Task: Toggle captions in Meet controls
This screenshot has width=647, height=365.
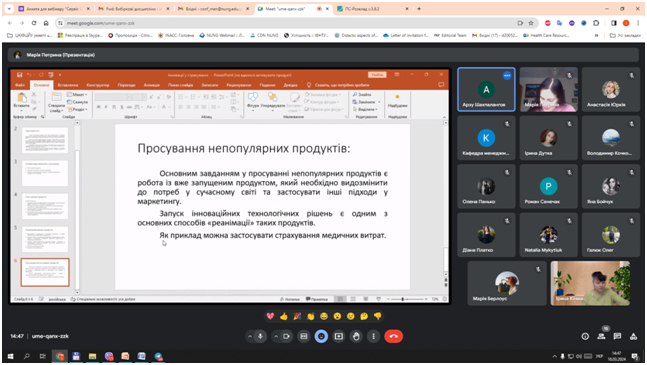Action: (x=304, y=336)
